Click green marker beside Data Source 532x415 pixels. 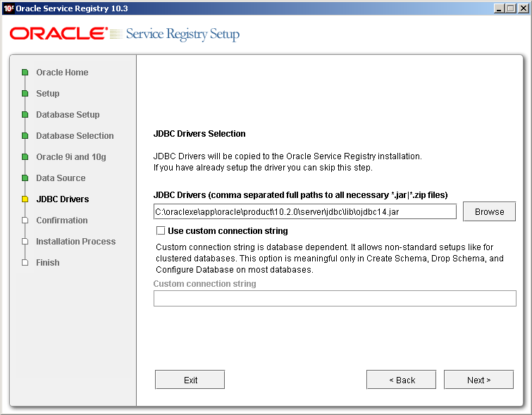(25, 178)
